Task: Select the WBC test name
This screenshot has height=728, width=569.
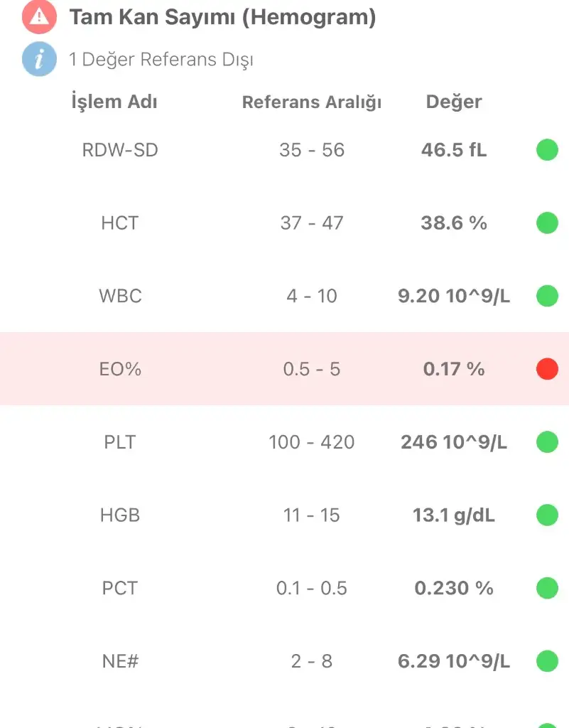Action: 120,296
